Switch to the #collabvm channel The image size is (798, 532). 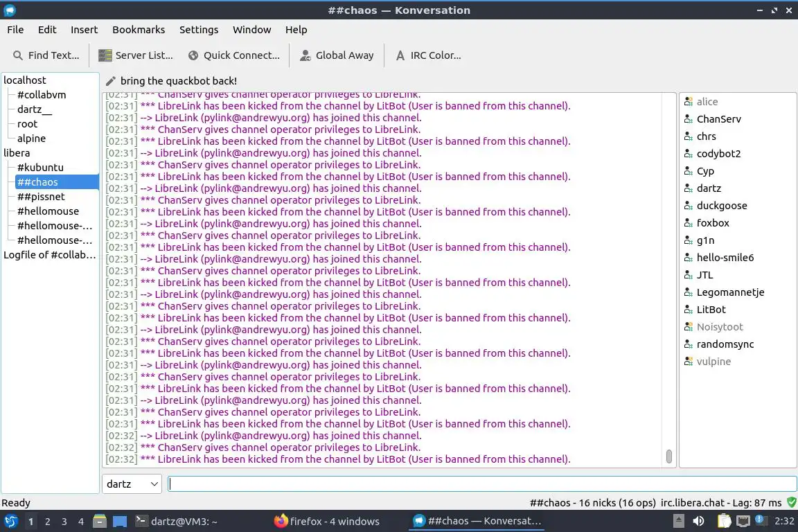click(42, 95)
